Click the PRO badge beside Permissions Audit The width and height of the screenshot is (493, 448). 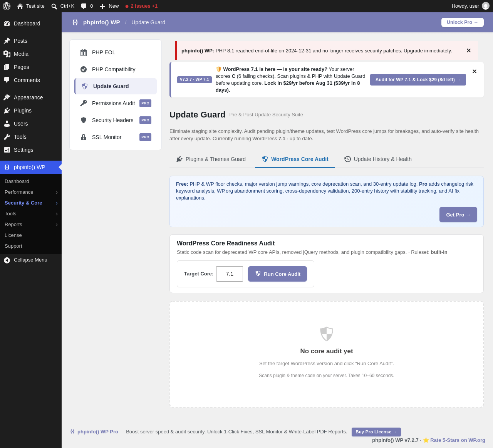pos(145,103)
